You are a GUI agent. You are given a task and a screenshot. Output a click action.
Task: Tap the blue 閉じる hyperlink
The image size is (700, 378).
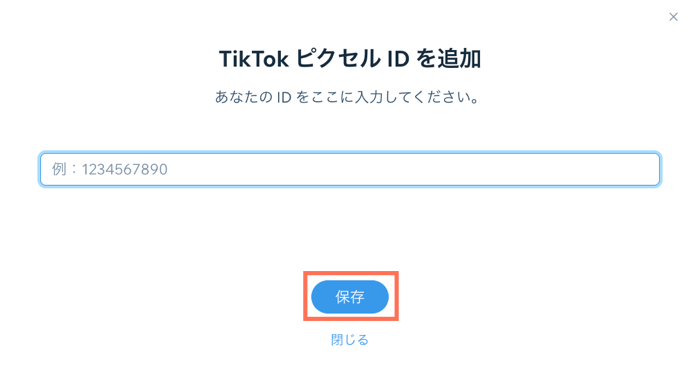tap(350, 340)
